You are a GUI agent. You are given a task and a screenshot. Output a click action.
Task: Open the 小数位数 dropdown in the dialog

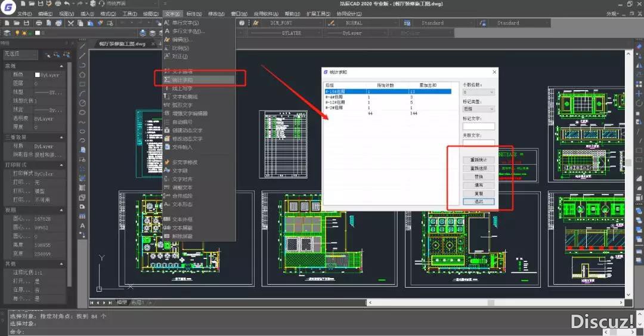tap(478, 93)
